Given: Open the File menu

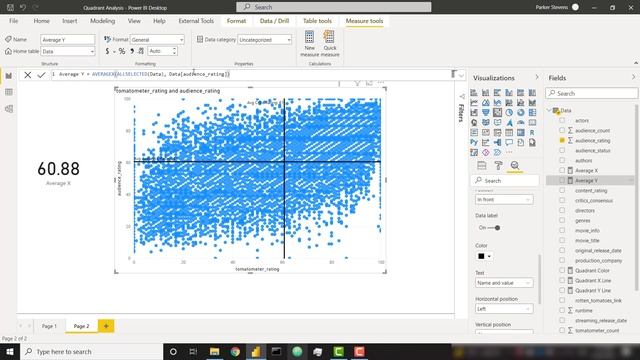Looking at the screenshot, I should point(13,21).
